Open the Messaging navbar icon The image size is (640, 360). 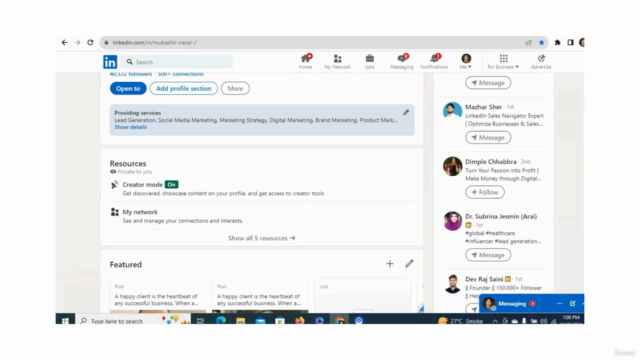[x=402, y=62]
